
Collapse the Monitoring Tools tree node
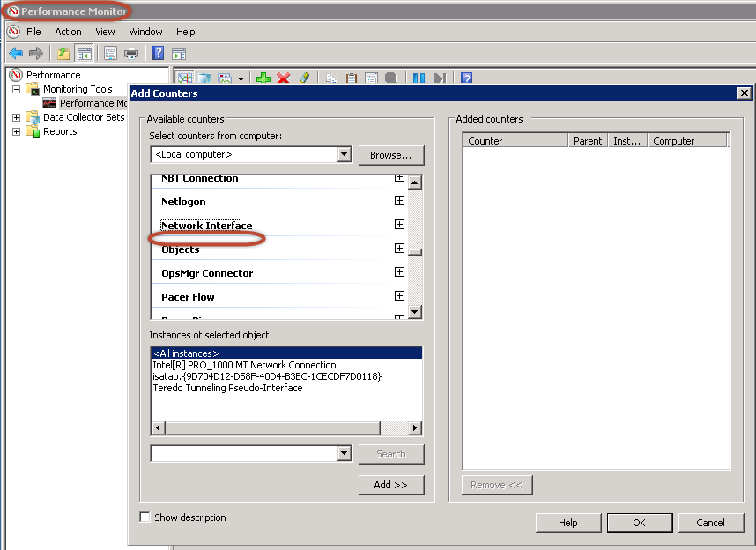(x=17, y=89)
